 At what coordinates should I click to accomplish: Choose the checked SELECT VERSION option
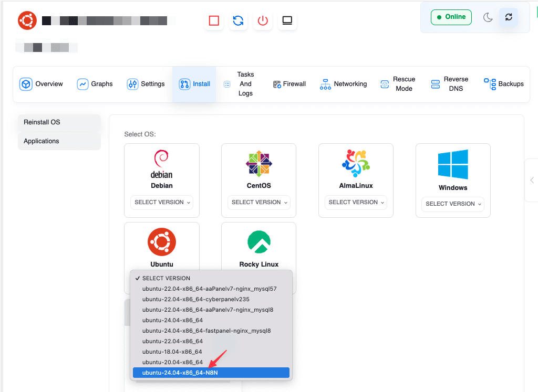click(x=211, y=278)
